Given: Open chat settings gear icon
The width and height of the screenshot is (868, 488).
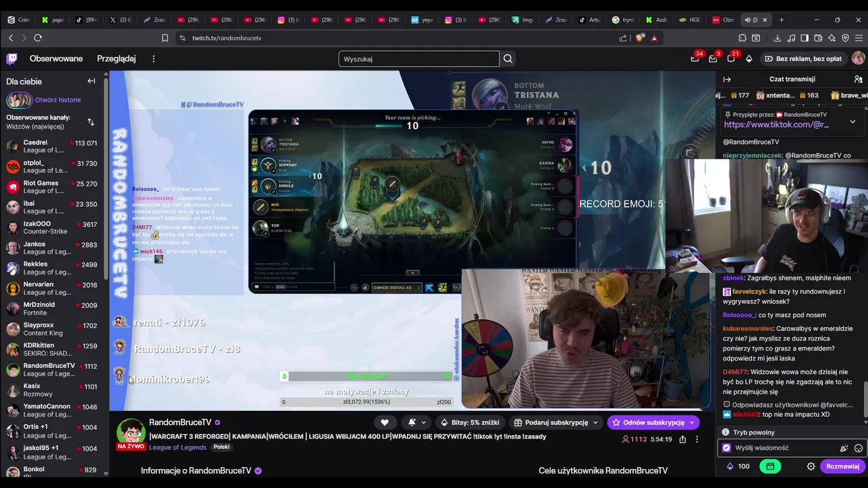Looking at the screenshot, I should [810, 466].
